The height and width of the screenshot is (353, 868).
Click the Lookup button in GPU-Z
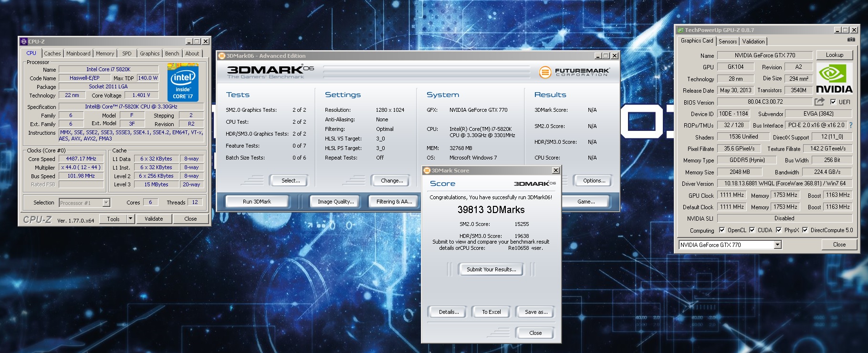(835, 55)
